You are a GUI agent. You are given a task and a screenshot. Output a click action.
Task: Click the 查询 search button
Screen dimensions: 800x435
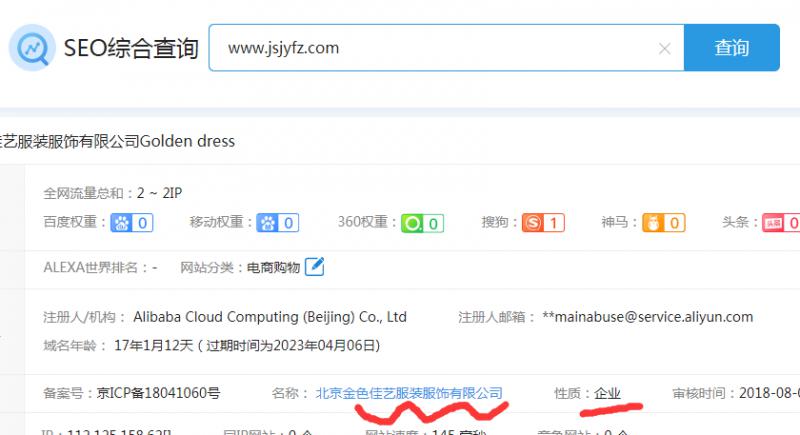(732, 48)
